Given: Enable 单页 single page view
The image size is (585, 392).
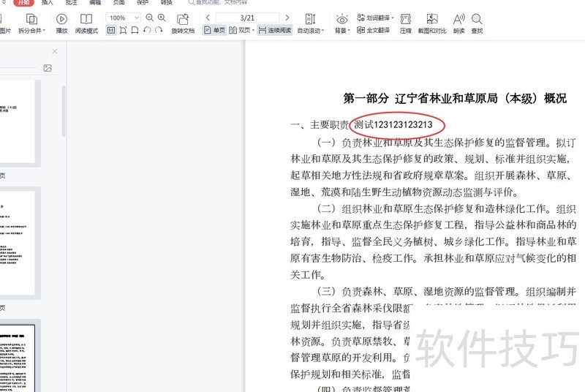Looking at the screenshot, I should pos(214,30).
